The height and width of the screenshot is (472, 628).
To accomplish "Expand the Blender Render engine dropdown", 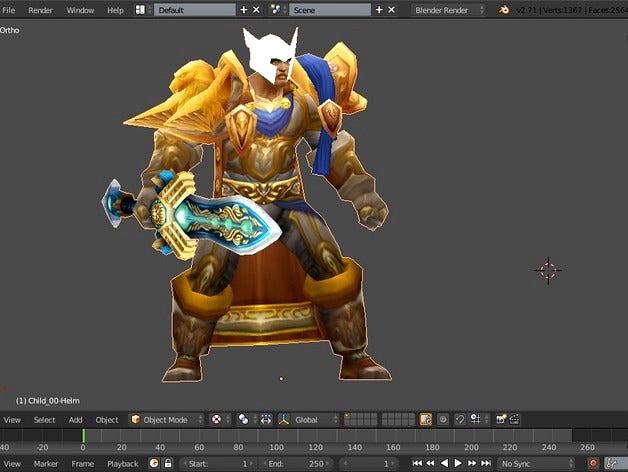I will coord(450,9).
